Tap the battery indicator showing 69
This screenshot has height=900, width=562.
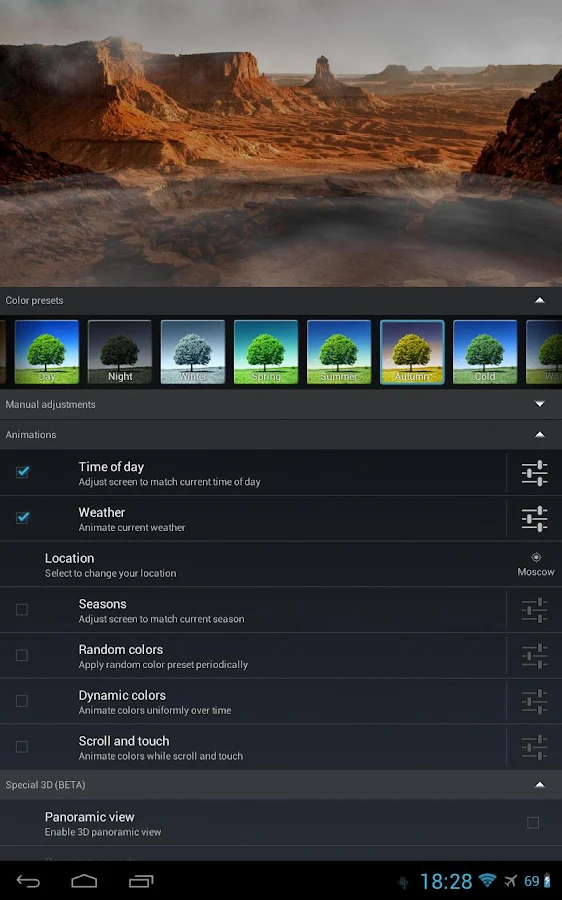[x=537, y=880]
